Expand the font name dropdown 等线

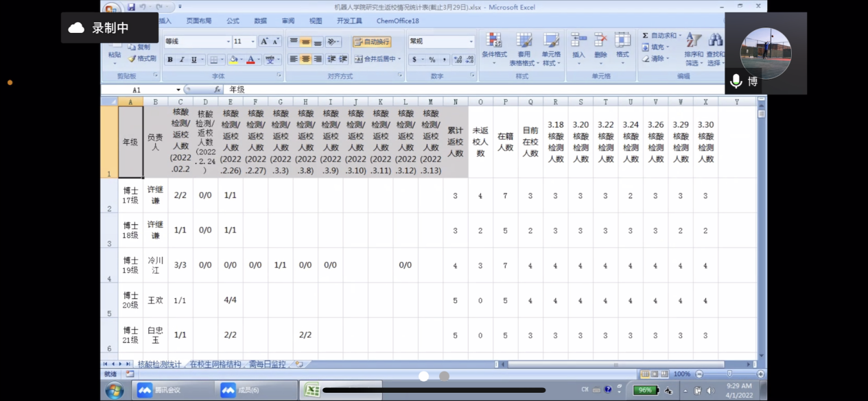click(x=227, y=42)
